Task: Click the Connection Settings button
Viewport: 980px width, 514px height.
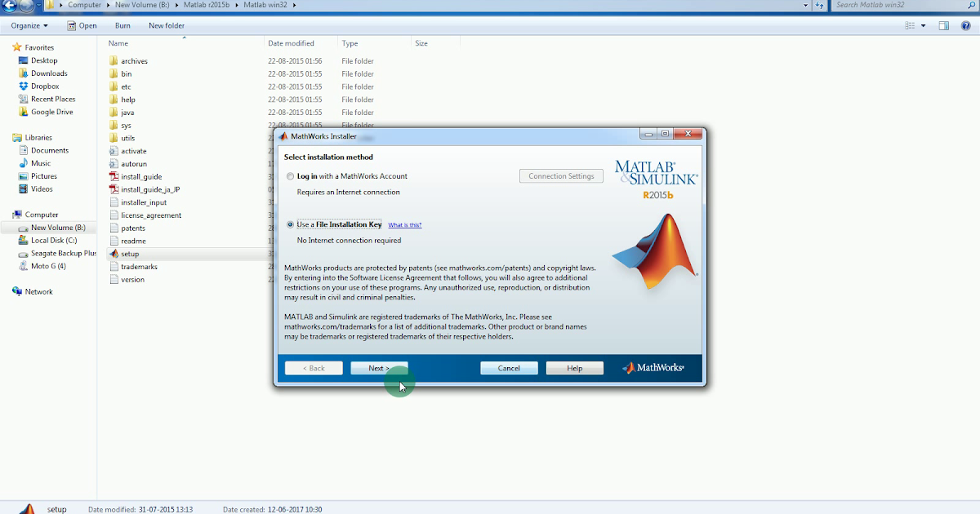Action: pyautogui.click(x=561, y=176)
